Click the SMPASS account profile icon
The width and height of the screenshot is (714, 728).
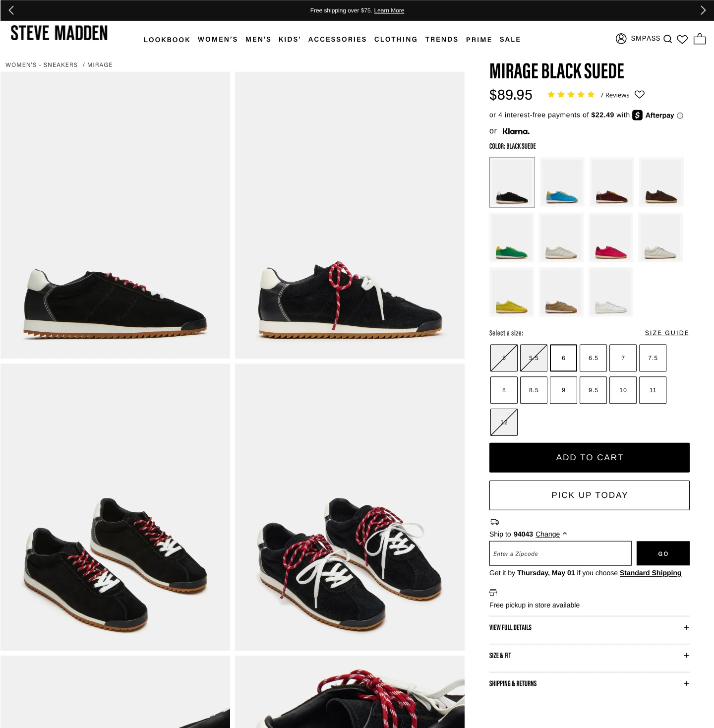tap(621, 39)
